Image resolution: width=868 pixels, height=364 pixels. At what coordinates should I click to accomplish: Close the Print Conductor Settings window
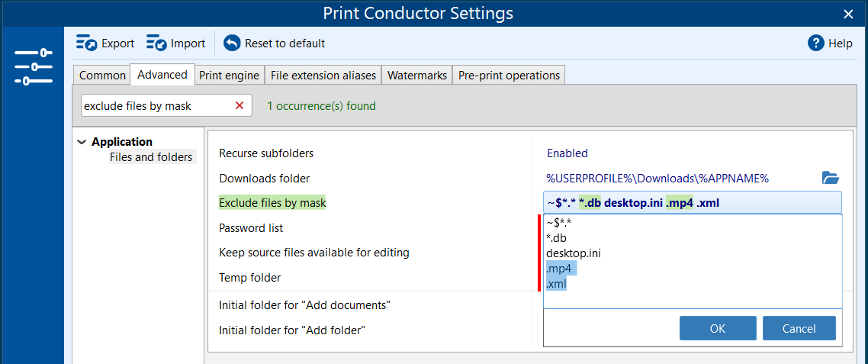848,14
